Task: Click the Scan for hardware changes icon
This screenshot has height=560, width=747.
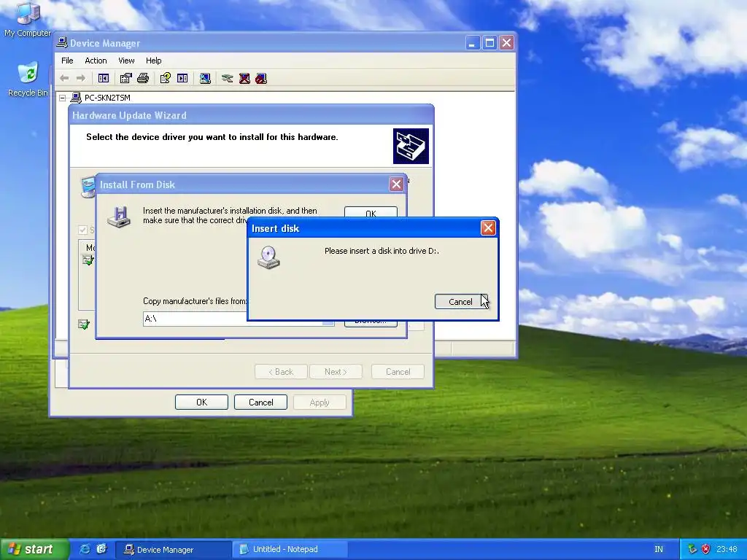Action: click(205, 78)
